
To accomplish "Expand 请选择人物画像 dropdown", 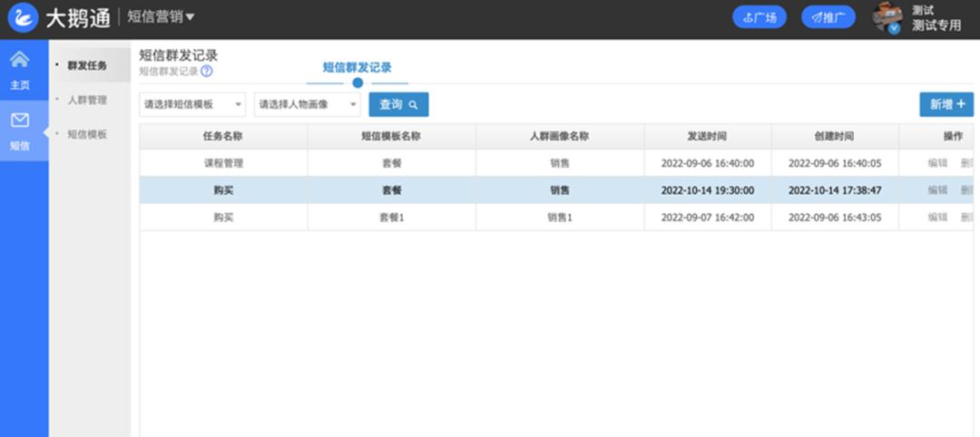I will [x=308, y=105].
